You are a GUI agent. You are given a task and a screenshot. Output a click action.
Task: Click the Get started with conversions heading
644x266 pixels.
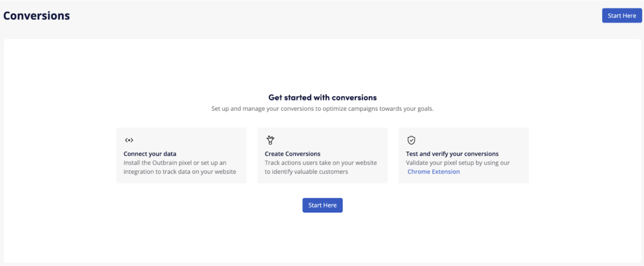point(322,97)
